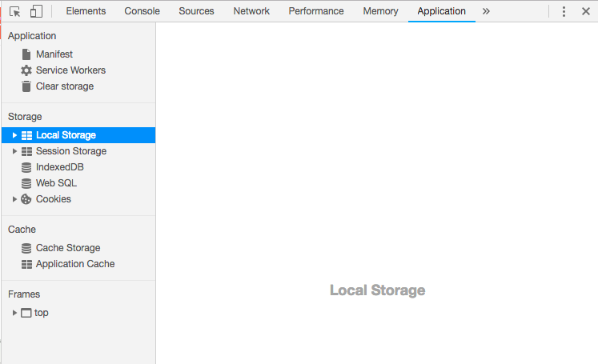Expand the Cookies tree node

click(15, 199)
